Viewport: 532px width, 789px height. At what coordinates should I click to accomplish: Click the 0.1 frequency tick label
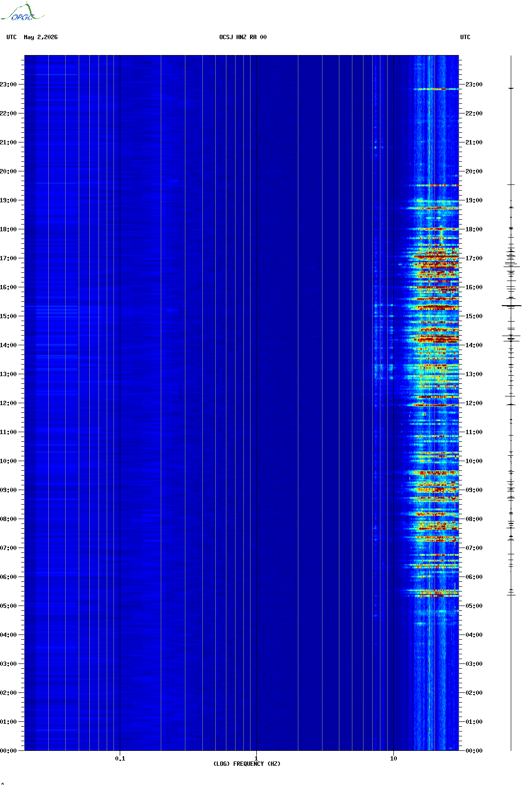point(120,758)
